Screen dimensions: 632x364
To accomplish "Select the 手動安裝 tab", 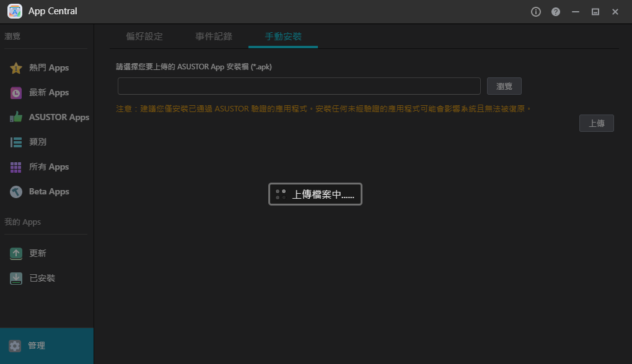I will (283, 37).
